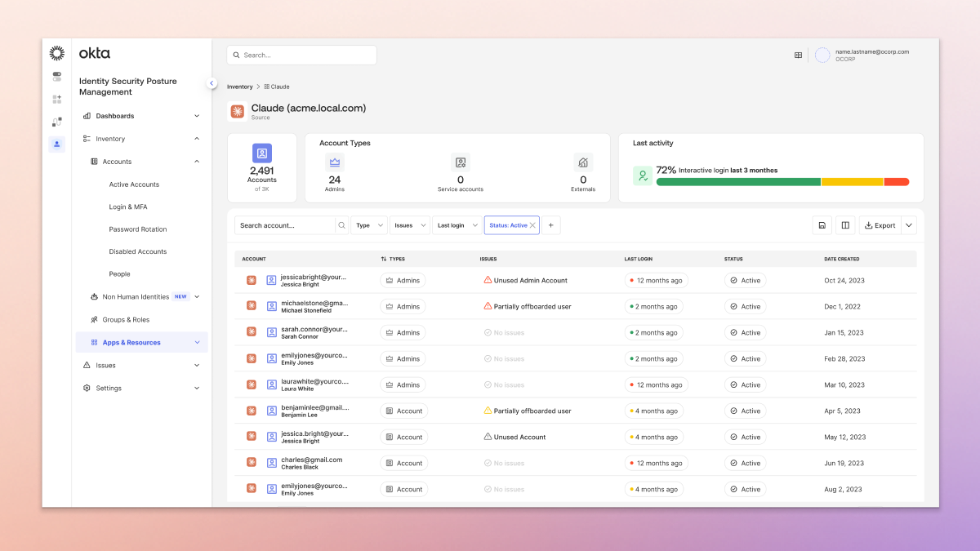Open the Type filter dropdown
This screenshot has height=551, width=980.
point(369,225)
